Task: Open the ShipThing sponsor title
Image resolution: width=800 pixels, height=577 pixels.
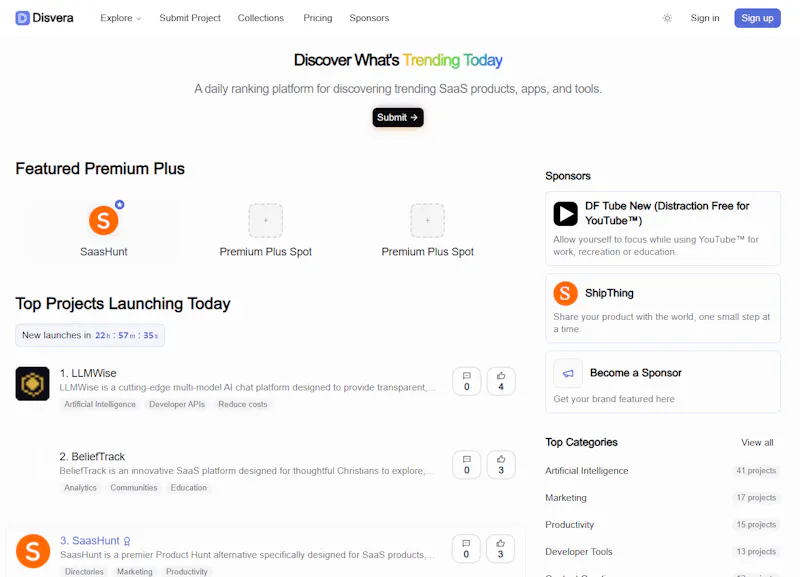Action: point(609,293)
